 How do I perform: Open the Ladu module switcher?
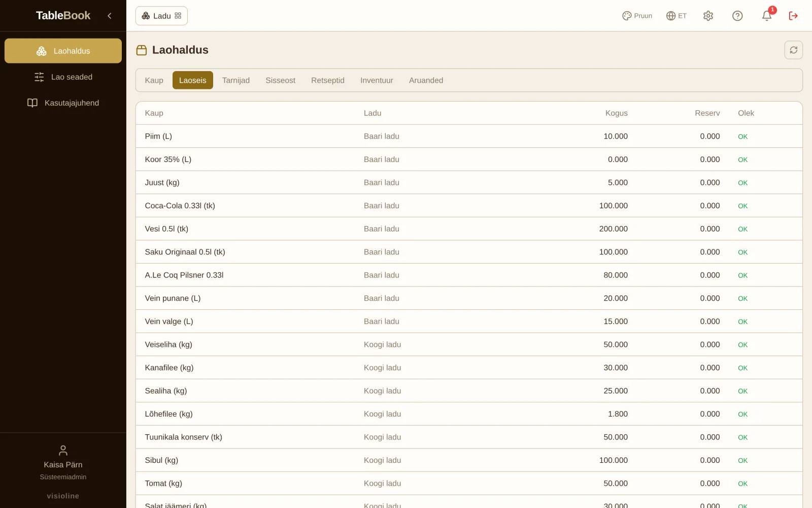coord(161,16)
